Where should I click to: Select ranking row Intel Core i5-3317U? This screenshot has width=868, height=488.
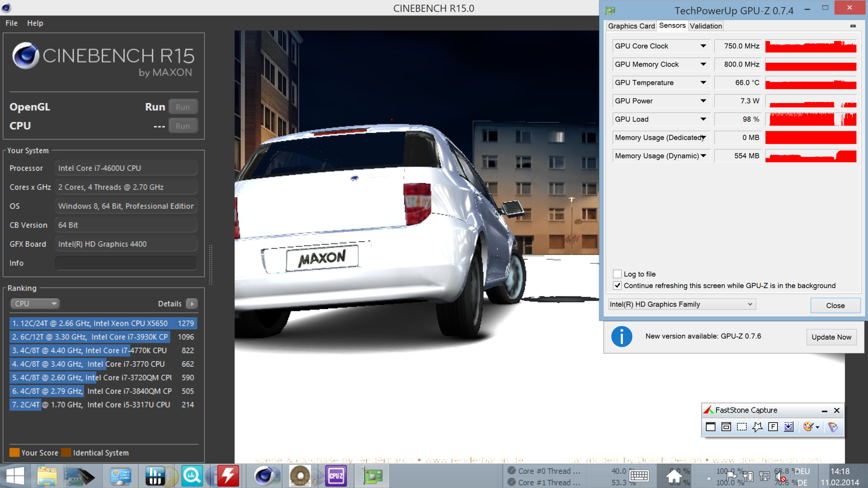pos(103,405)
